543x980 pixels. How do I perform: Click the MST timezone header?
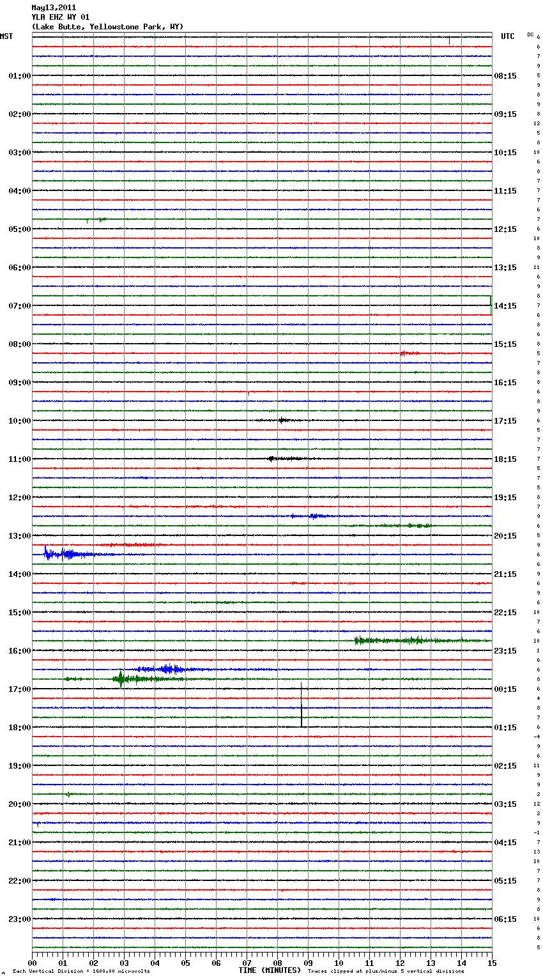pyautogui.click(x=6, y=36)
